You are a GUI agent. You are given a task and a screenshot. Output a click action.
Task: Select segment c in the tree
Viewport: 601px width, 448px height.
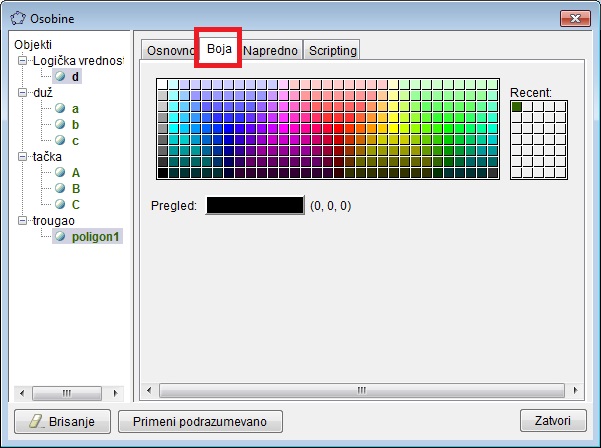pos(75,141)
